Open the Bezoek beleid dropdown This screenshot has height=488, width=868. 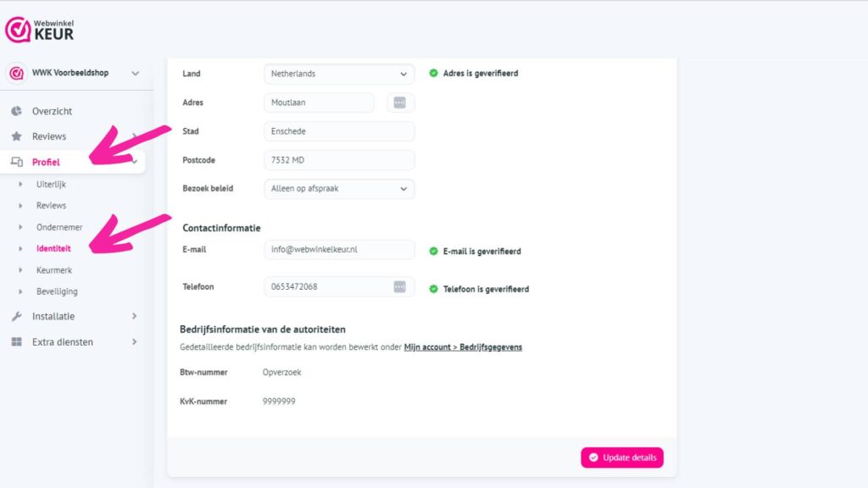339,189
